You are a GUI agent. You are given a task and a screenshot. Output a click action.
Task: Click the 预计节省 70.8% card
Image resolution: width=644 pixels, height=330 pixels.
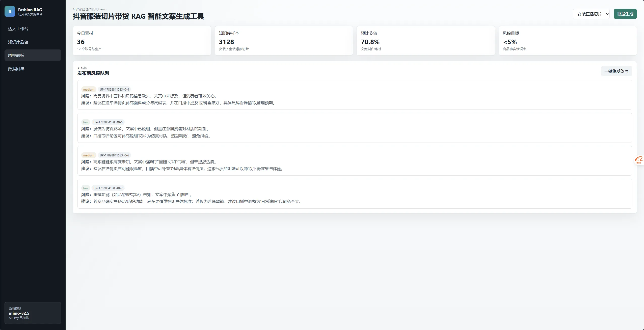coord(426,41)
